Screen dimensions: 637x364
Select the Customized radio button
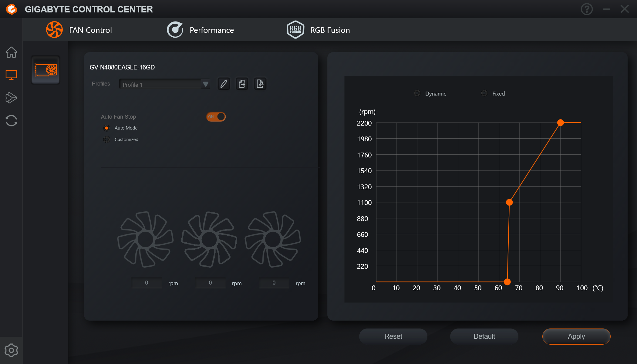pyautogui.click(x=107, y=140)
